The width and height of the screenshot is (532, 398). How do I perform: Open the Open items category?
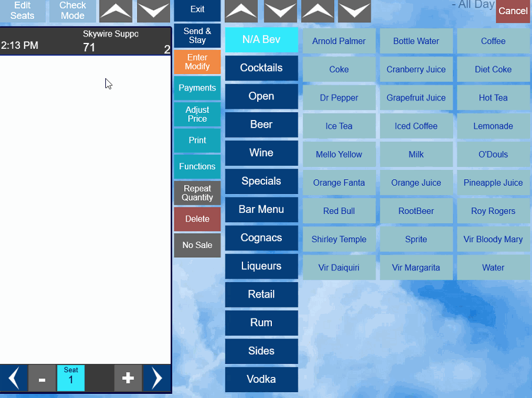click(261, 96)
